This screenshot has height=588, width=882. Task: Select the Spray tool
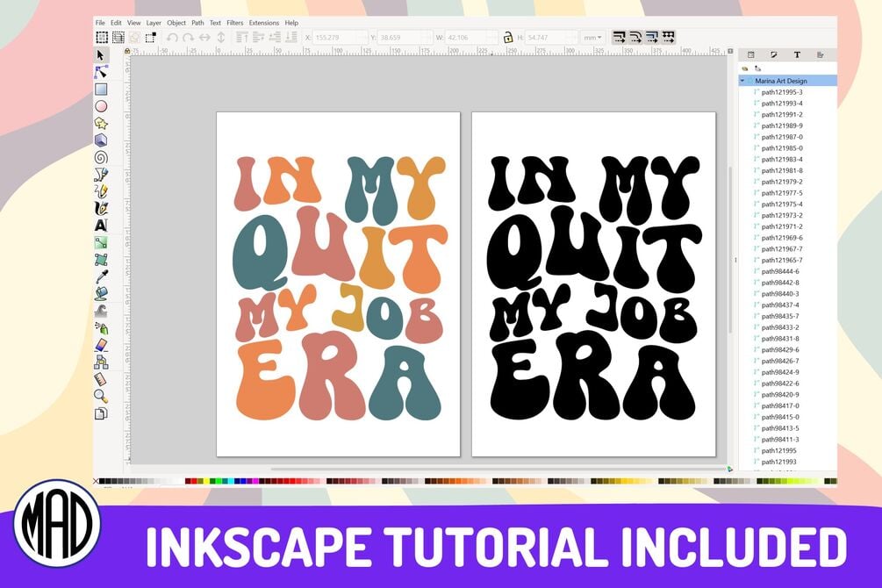click(101, 328)
